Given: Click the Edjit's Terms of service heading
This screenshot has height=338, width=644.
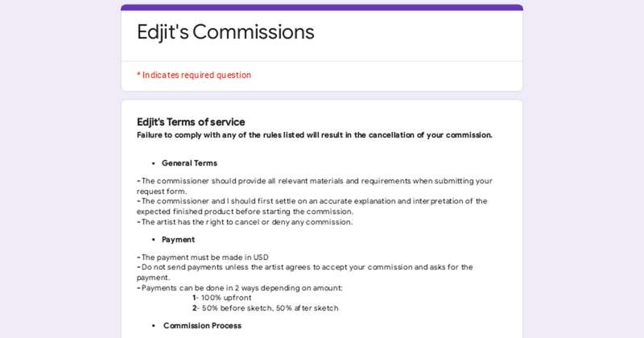Looking at the screenshot, I should [x=191, y=122].
